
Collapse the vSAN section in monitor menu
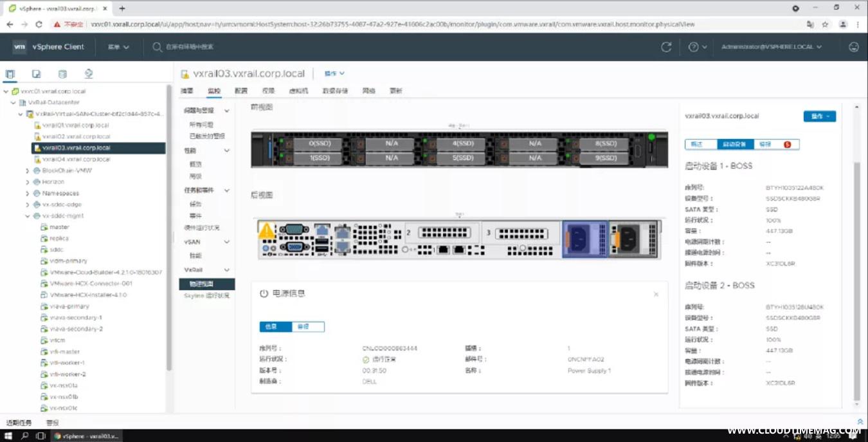226,242
